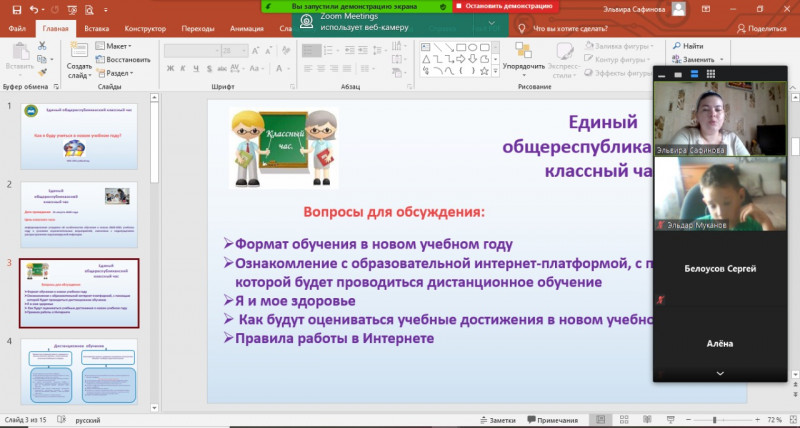800x428 pixels.
Task: Open the Insert ribbon tab
Action: (x=97, y=29)
